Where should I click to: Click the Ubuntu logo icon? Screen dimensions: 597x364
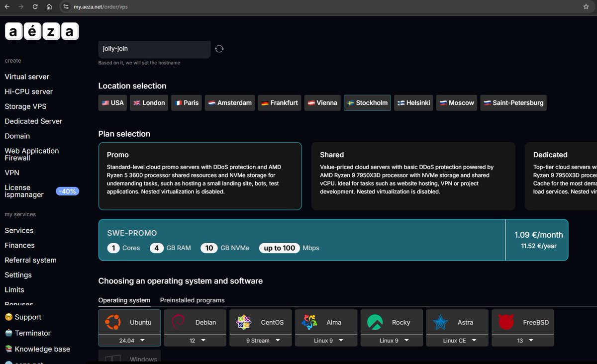112,322
